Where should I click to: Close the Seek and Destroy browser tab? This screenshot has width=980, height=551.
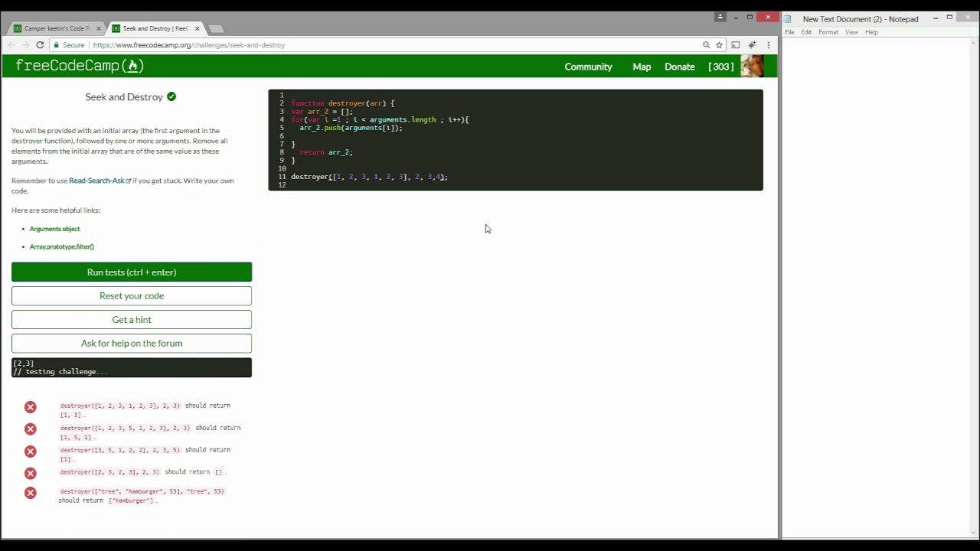tap(197, 28)
